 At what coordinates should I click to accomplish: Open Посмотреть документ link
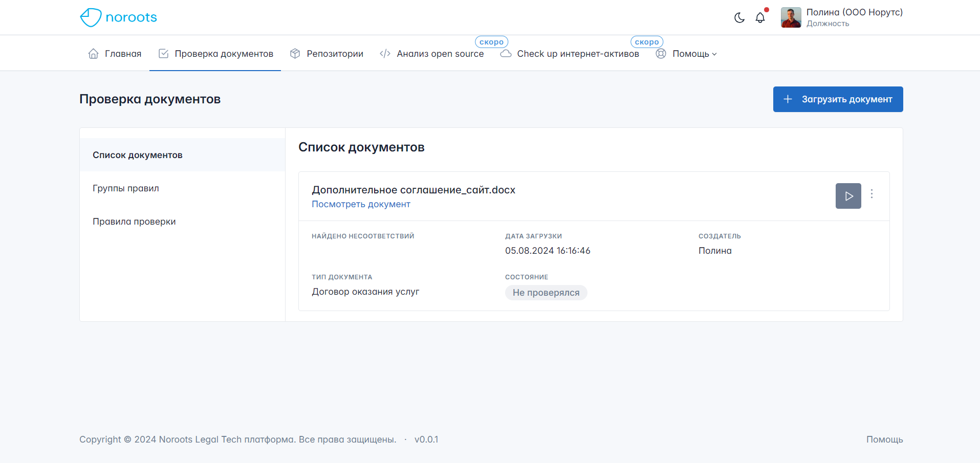pyautogui.click(x=361, y=204)
